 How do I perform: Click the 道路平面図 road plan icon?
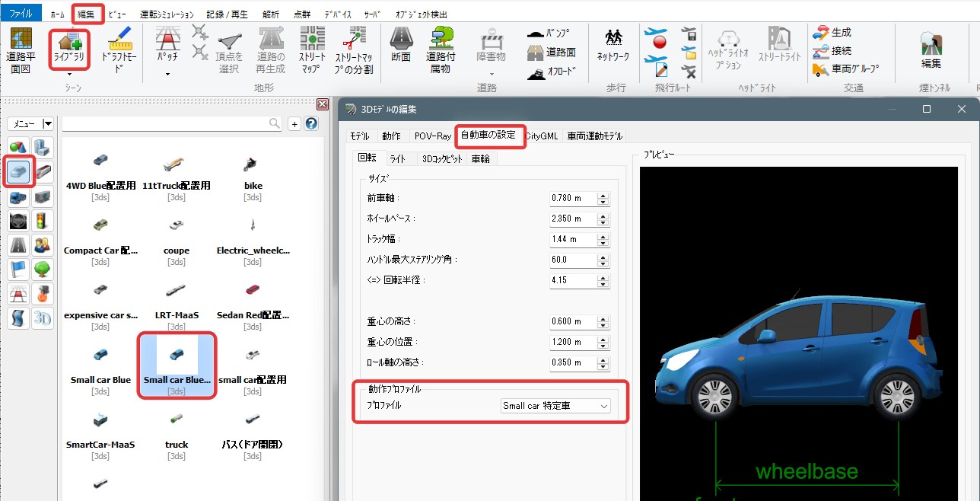[x=21, y=48]
